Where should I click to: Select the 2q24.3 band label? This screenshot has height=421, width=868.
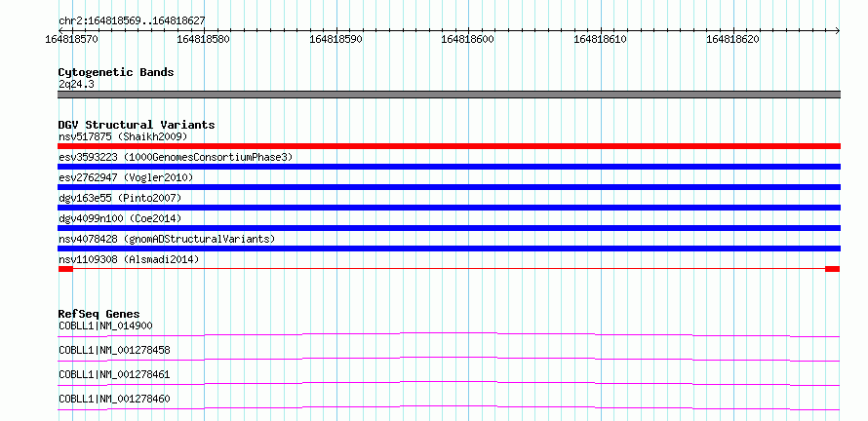point(76,84)
